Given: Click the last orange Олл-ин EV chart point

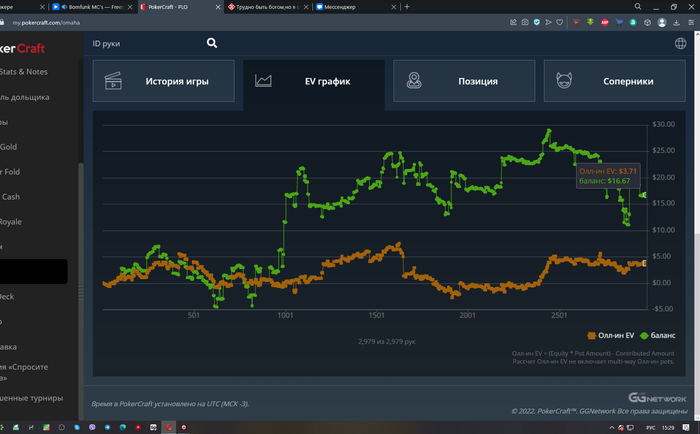Looking at the screenshot, I should 644,263.
